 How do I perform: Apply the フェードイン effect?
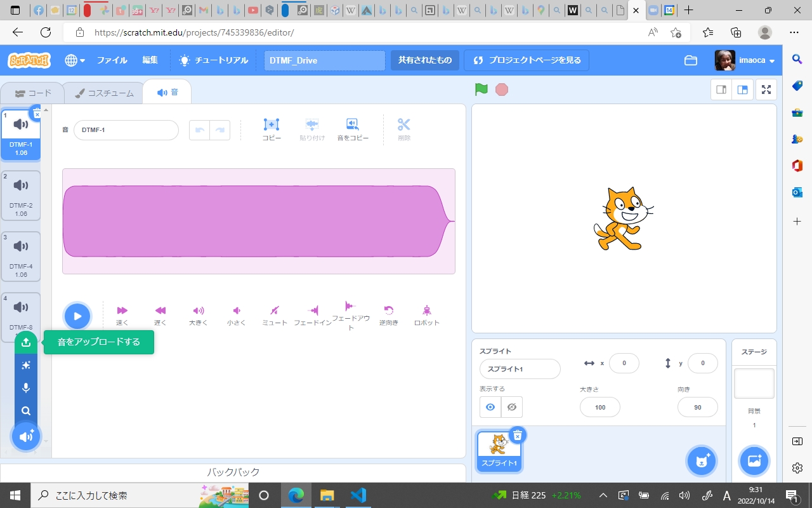coord(313,315)
